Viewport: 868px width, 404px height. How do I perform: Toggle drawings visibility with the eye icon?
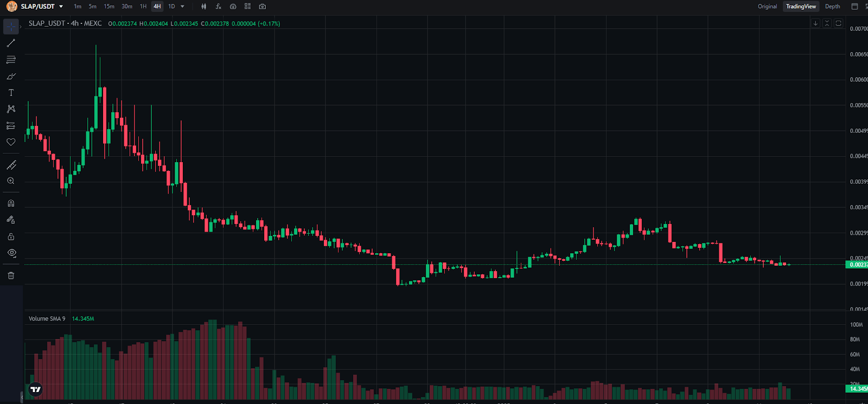11,253
